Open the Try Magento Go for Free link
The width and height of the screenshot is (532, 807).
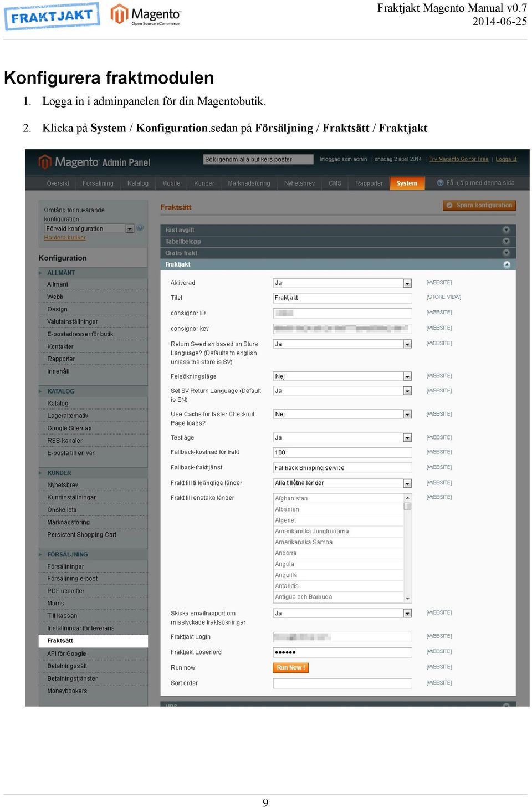[459, 159]
